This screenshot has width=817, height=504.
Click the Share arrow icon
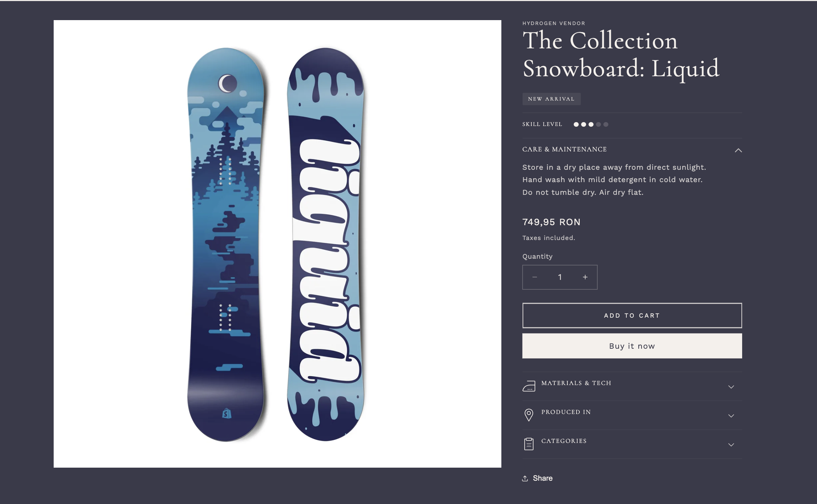coord(525,478)
